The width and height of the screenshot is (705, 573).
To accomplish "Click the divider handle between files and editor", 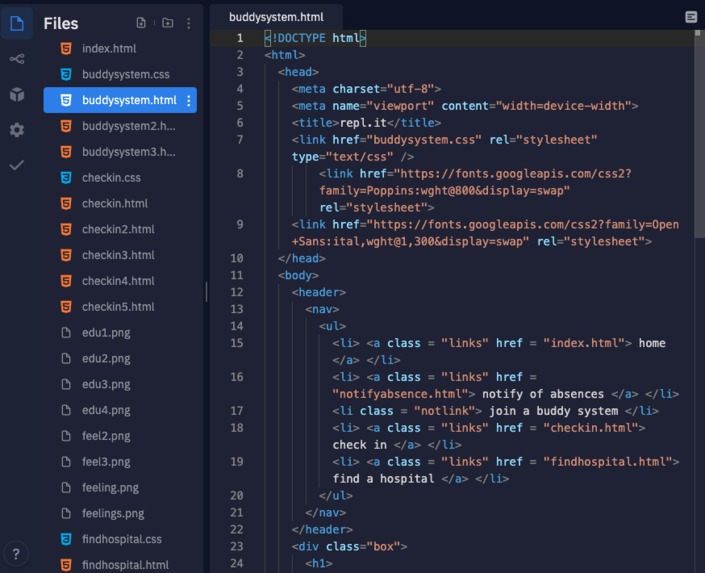I will pyautogui.click(x=206, y=291).
